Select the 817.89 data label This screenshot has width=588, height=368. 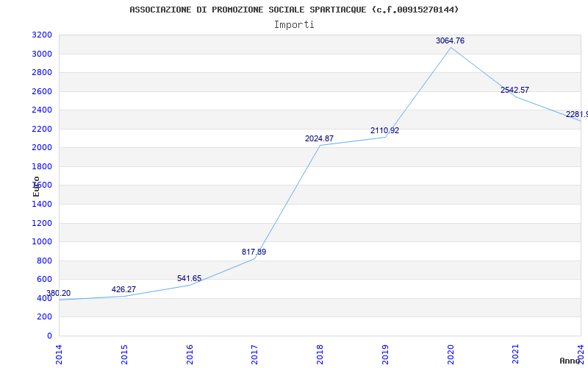(x=254, y=252)
